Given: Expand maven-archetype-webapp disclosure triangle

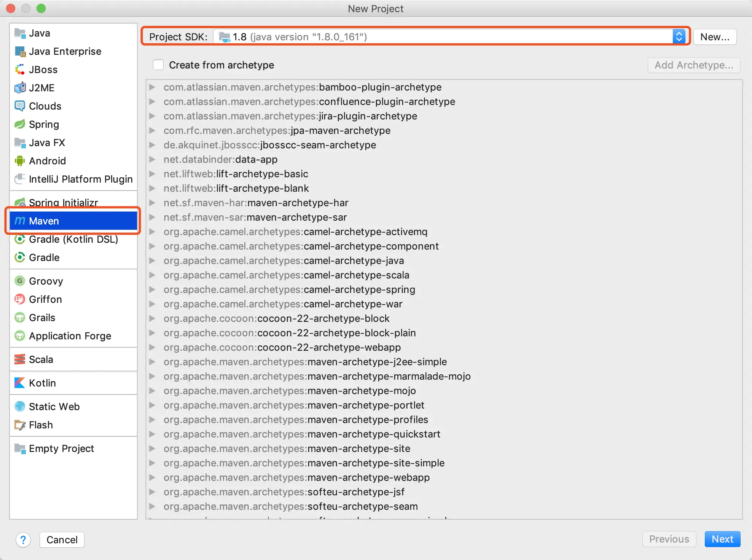Looking at the screenshot, I should point(152,477).
